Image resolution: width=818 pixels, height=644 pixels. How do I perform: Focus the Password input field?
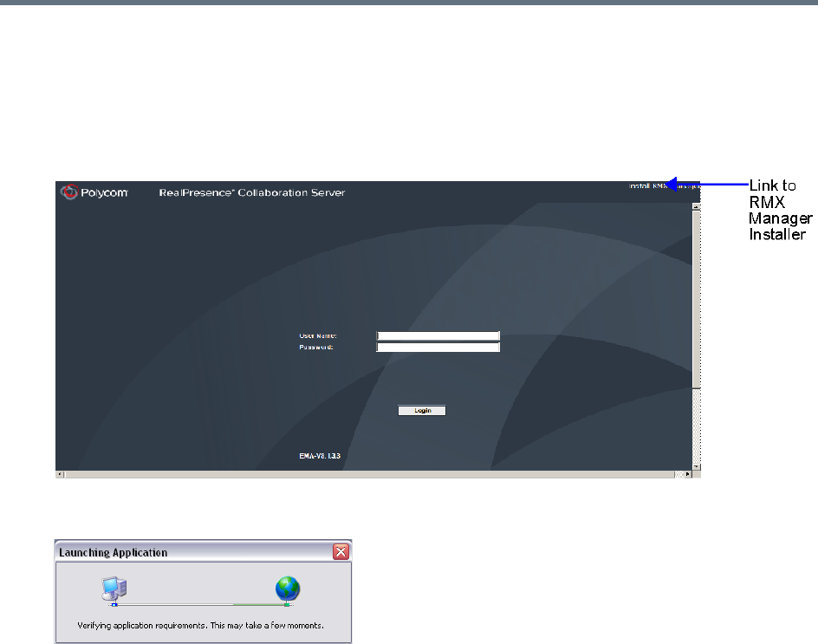coord(438,347)
